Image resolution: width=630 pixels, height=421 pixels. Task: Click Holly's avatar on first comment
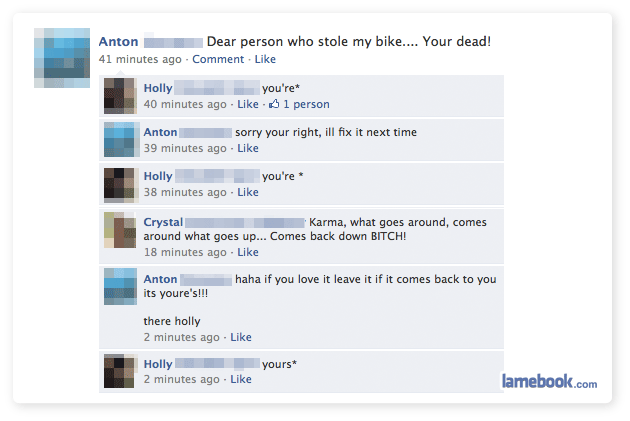[x=120, y=96]
